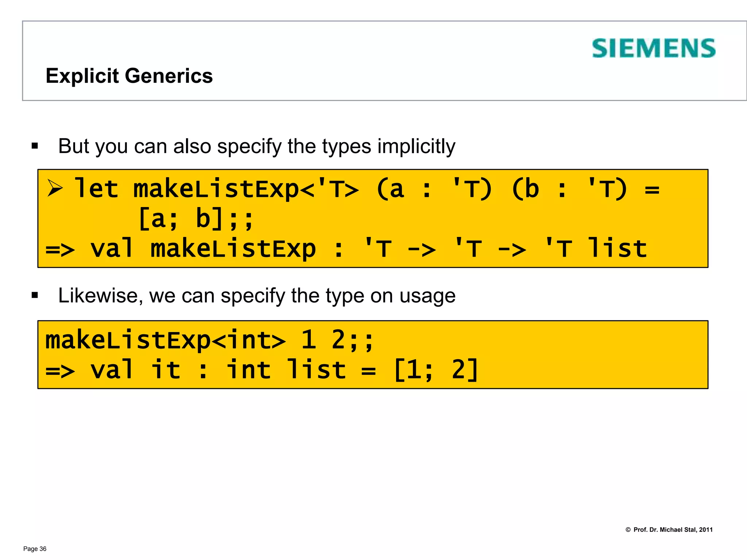Click the 'Page 36' footer label
747x560 pixels.
(35, 549)
